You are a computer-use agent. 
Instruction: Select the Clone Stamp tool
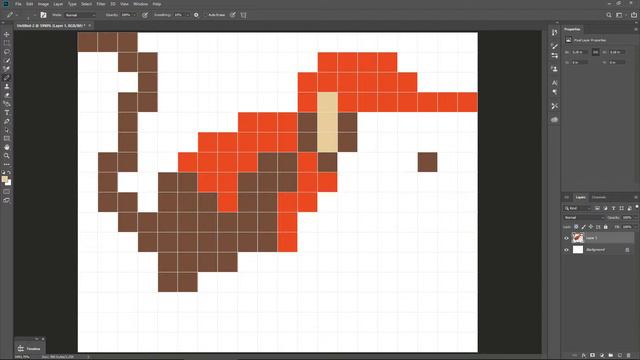pos(7,86)
